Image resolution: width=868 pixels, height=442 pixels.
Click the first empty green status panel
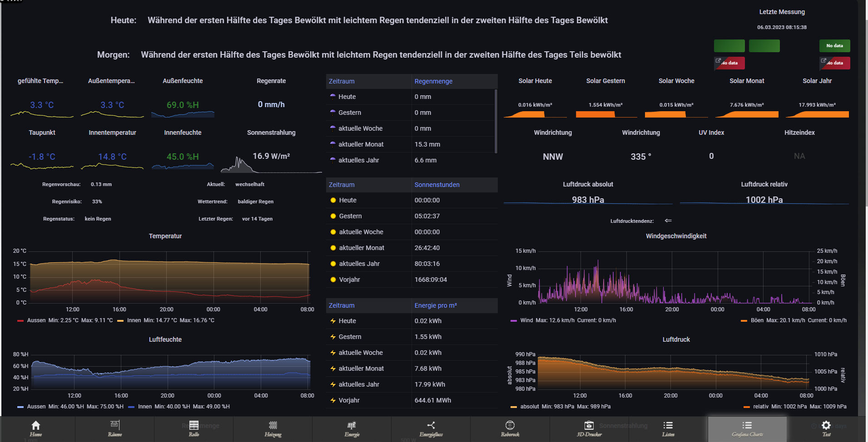(729, 46)
